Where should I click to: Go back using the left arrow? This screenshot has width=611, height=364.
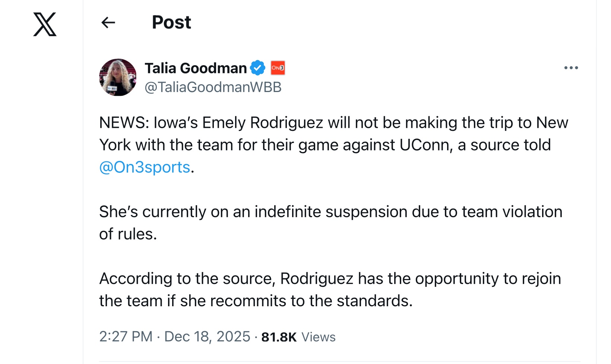pyautogui.click(x=108, y=23)
